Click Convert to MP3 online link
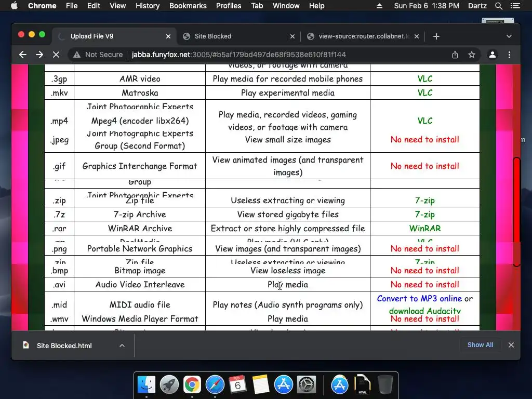Viewport: 532px width, 399px height. coord(419,299)
